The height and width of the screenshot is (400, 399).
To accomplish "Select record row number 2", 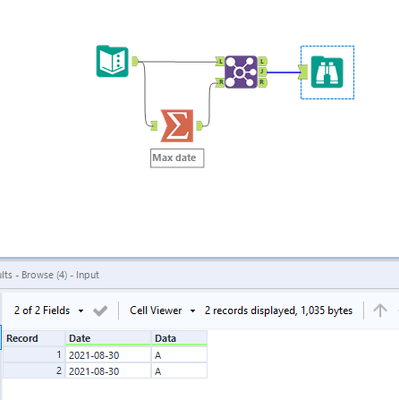I will tap(34, 371).
